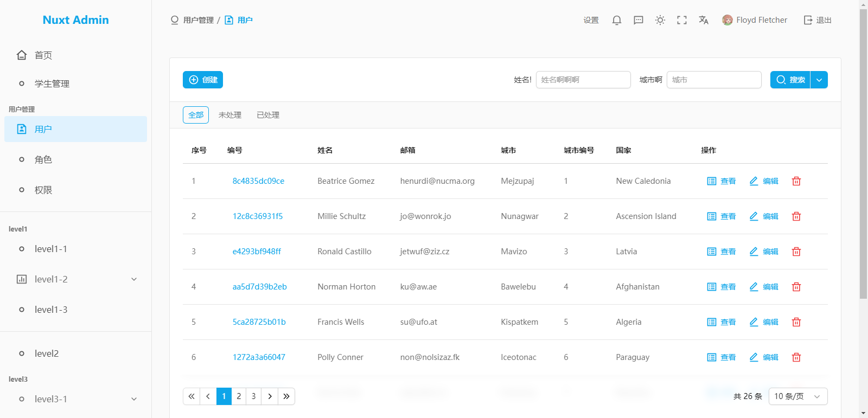Go to next page arrow

click(270, 396)
